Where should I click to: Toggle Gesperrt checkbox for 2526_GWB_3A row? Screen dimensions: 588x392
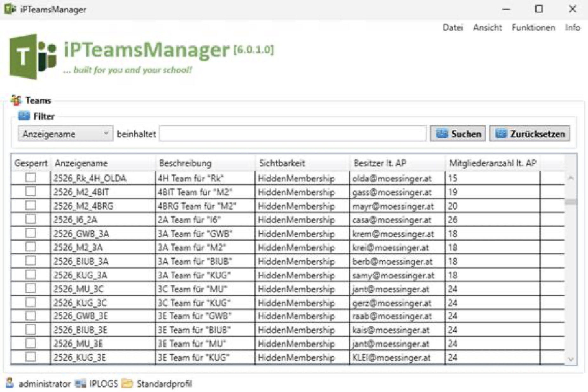pos(30,233)
